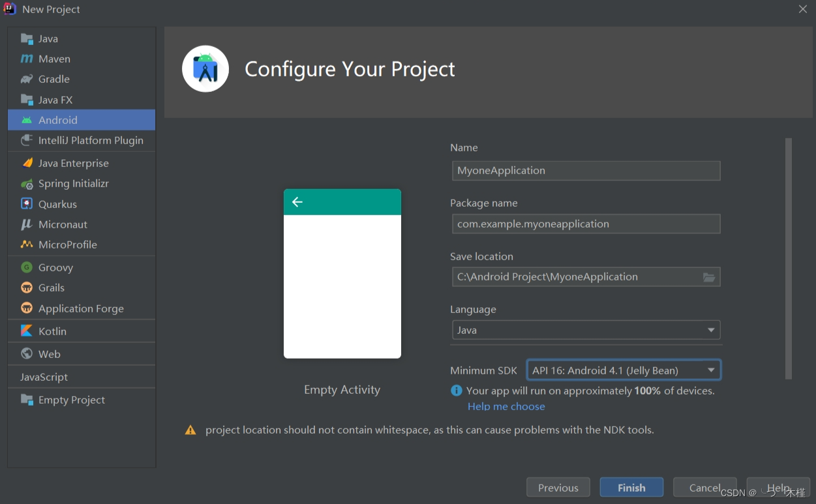Pick the Micronaut project type

tap(63, 224)
